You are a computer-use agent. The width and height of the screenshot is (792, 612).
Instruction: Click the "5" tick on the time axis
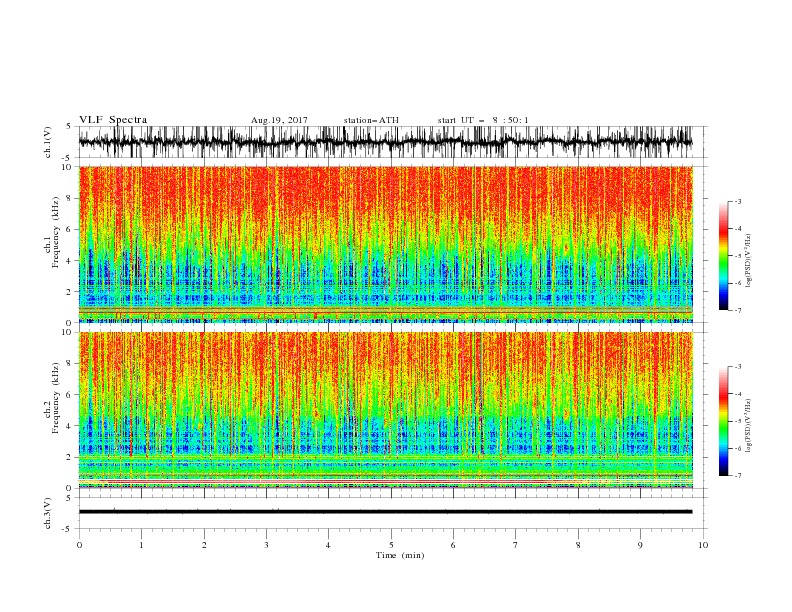[391, 545]
